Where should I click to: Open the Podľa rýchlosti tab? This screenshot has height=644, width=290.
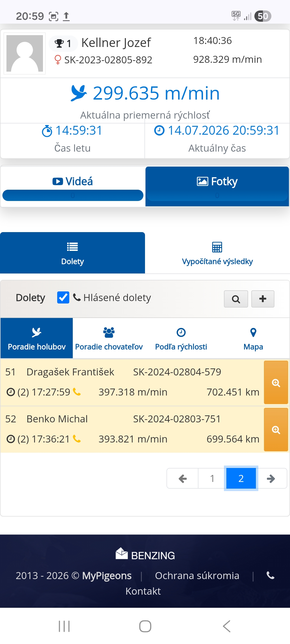[181, 338]
